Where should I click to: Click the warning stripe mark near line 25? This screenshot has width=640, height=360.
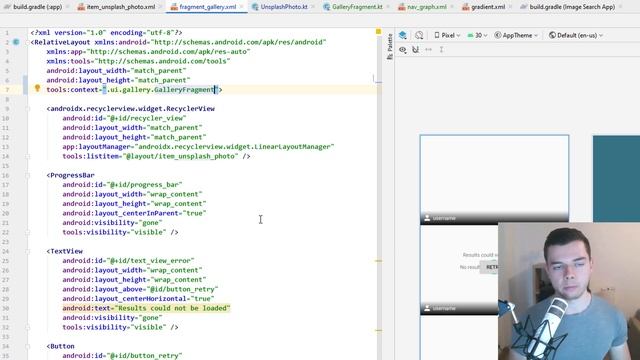(x=379, y=260)
